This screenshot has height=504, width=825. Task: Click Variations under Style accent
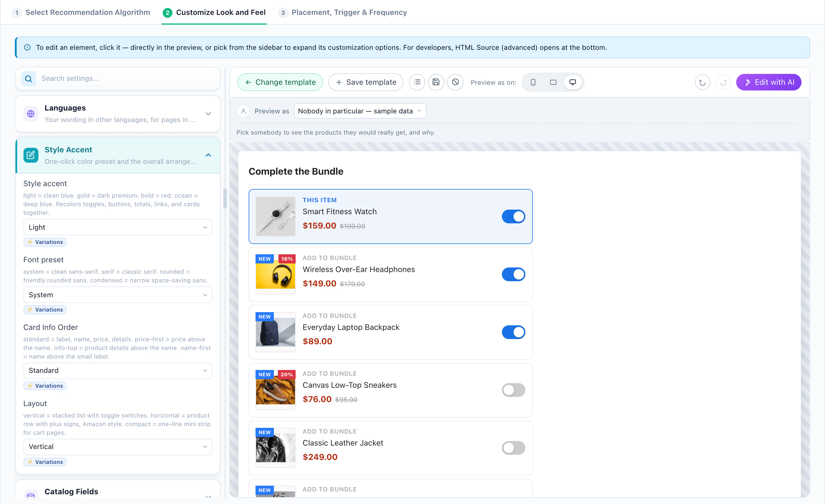coord(45,242)
